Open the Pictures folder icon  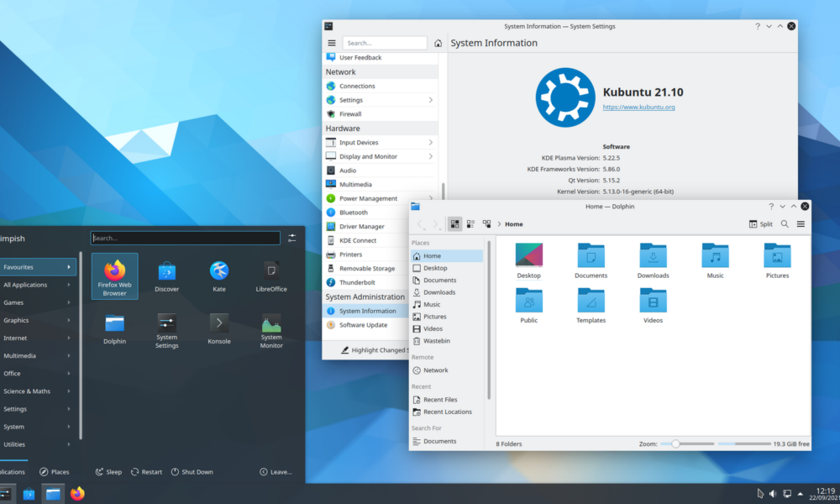pyautogui.click(x=777, y=260)
